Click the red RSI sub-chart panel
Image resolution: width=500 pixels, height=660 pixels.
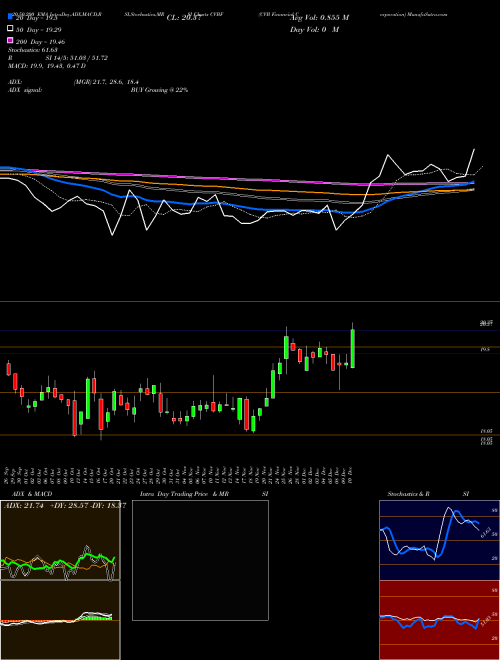(439, 620)
